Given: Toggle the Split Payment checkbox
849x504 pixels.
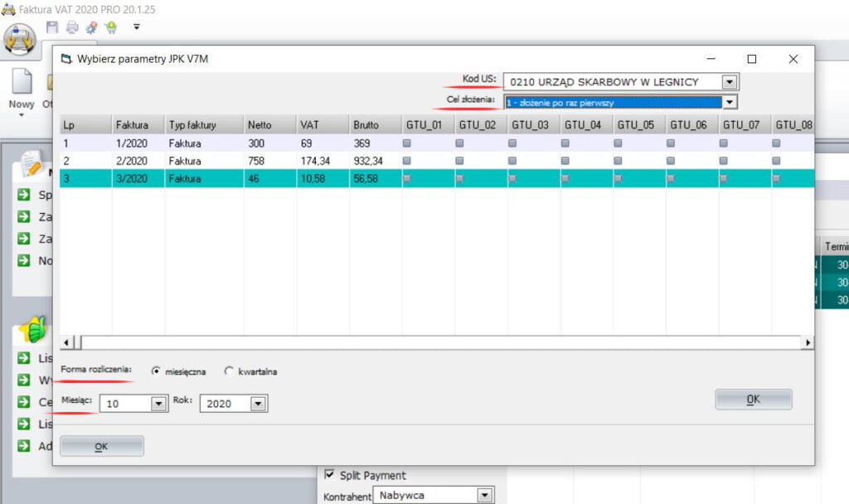Looking at the screenshot, I should tap(330, 475).
